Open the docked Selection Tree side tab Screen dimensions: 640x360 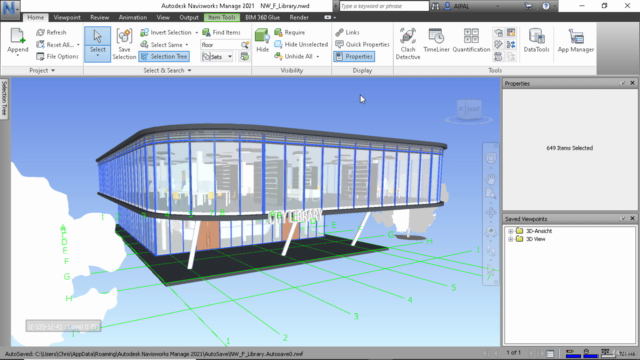click(x=4, y=98)
